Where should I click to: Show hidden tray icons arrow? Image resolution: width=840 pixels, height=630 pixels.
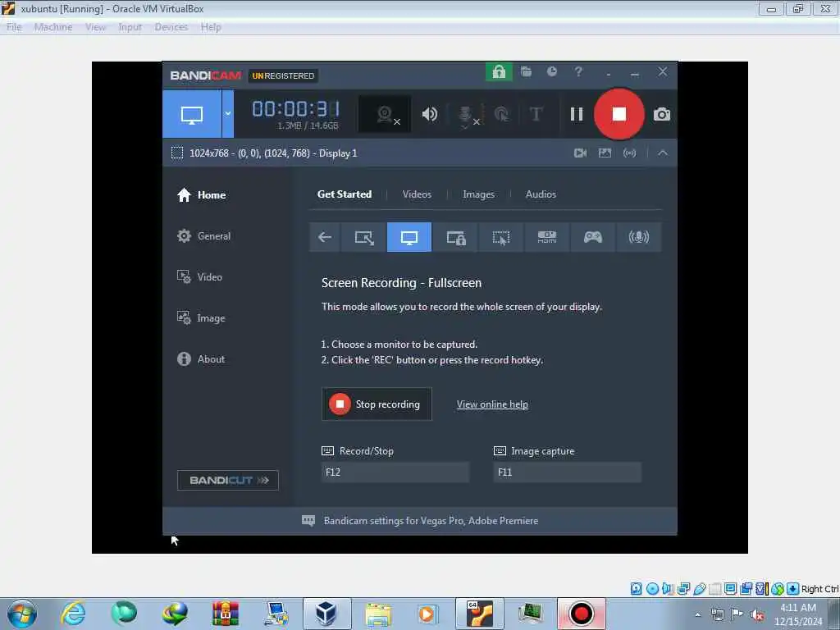click(x=697, y=614)
